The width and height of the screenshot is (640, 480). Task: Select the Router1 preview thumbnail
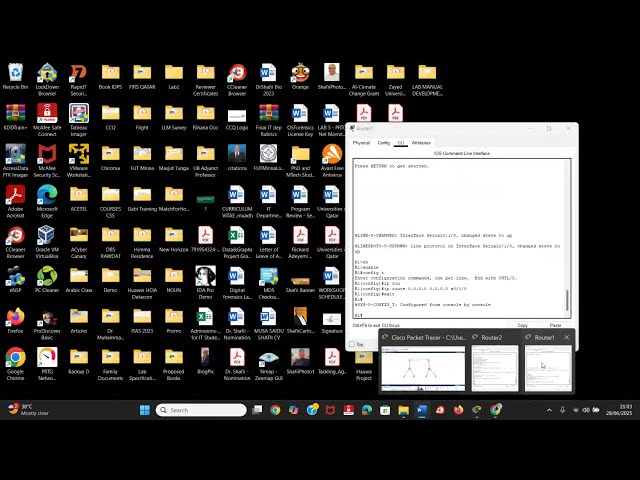coord(548,368)
